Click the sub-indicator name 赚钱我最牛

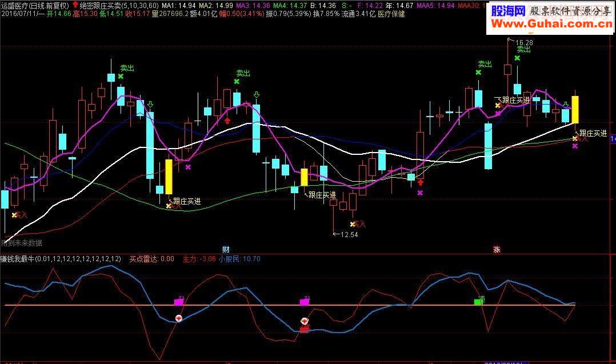(17, 259)
